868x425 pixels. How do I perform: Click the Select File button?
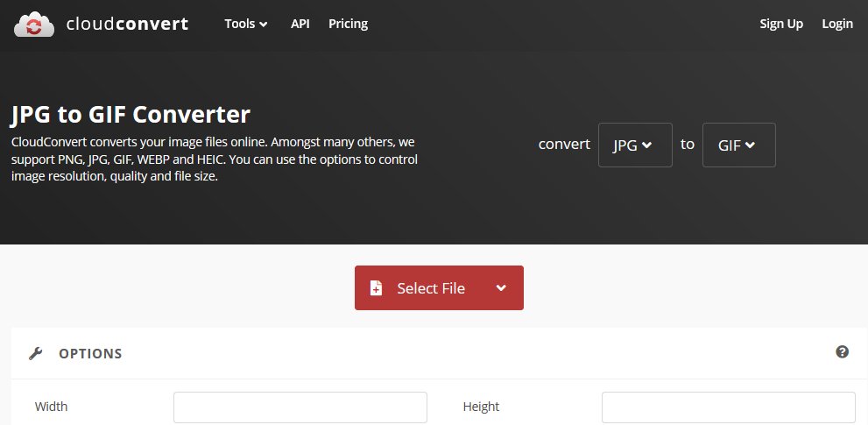click(439, 288)
